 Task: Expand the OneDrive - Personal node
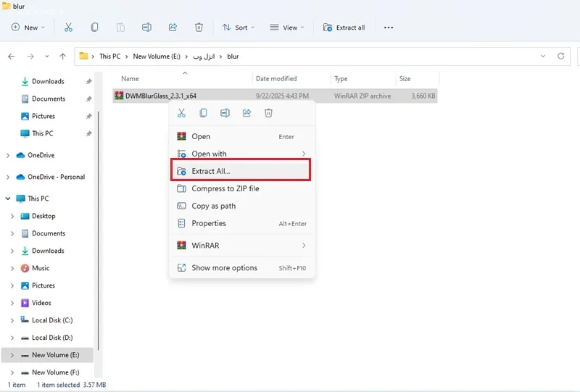click(x=8, y=177)
